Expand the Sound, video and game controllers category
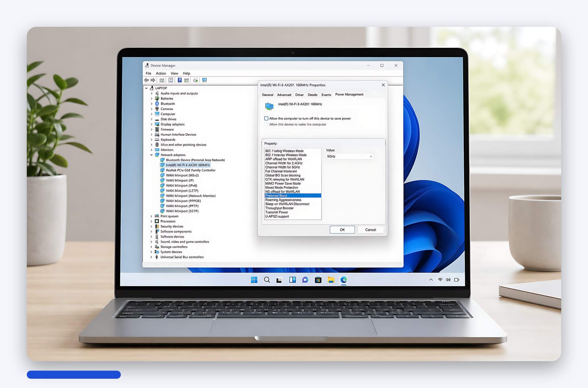 click(x=152, y=242)
